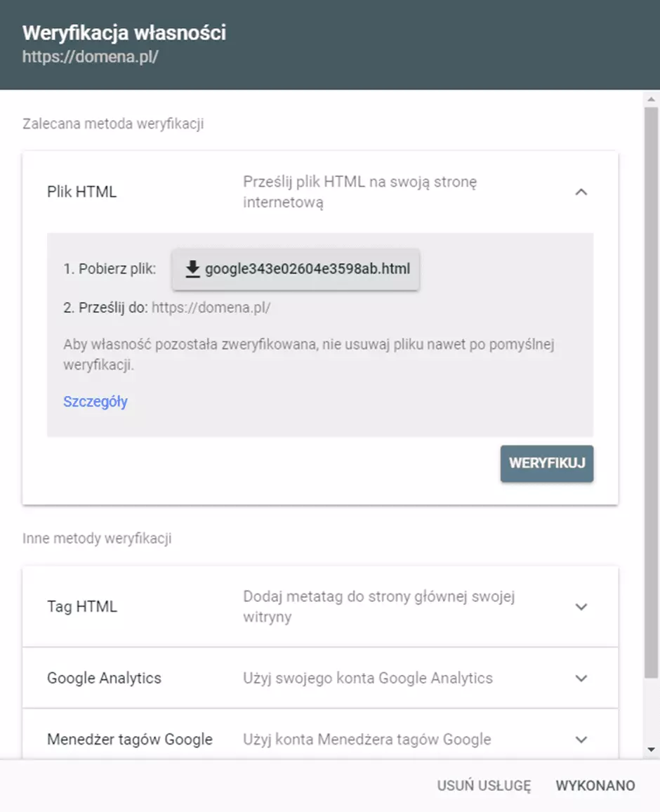The height and width of the screenshot is (812, 660).
Task: Collapse the Plik HTML section chevron
Action: (581, 192)
